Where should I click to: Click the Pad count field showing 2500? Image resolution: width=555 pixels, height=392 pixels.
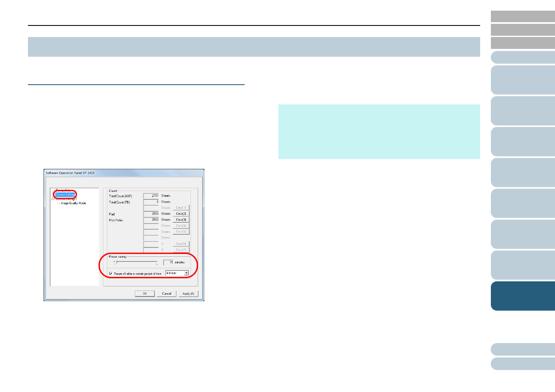[151, 214]
